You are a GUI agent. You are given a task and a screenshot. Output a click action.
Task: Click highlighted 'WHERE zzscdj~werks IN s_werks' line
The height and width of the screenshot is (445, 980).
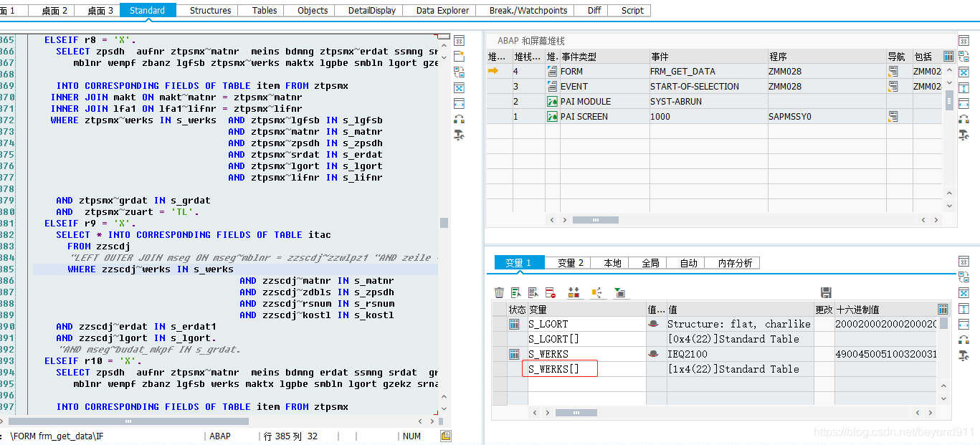pos(235,269)
